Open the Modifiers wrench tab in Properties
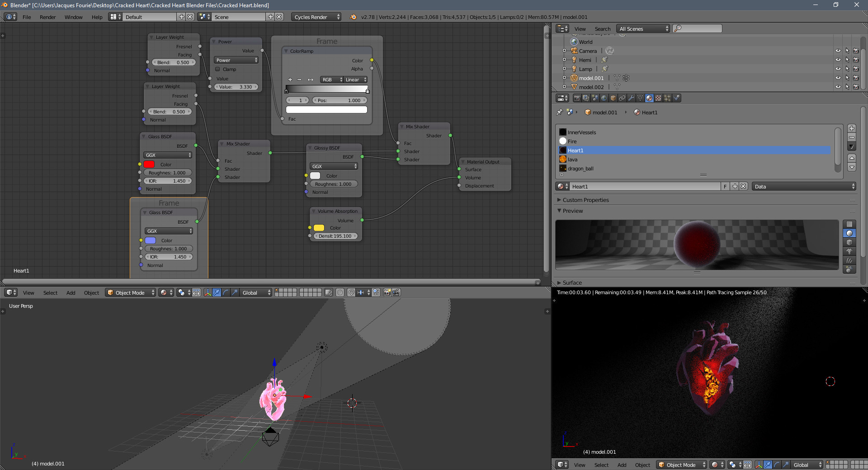 point(631,98)
